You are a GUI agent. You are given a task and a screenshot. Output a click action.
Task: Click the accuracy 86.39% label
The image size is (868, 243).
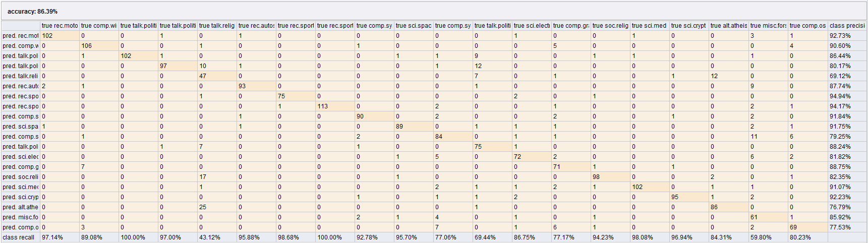point(32,11)
